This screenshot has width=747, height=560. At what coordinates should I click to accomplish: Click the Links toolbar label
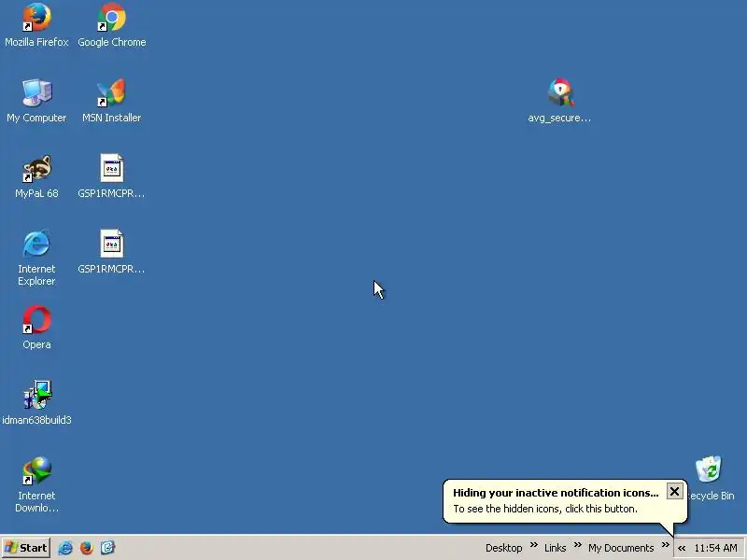555,548
